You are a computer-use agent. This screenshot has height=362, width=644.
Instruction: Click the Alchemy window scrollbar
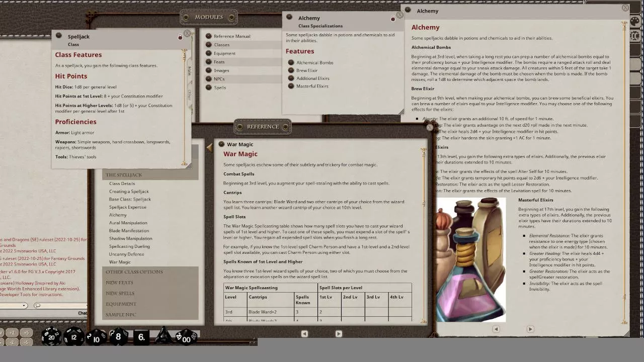624,172
